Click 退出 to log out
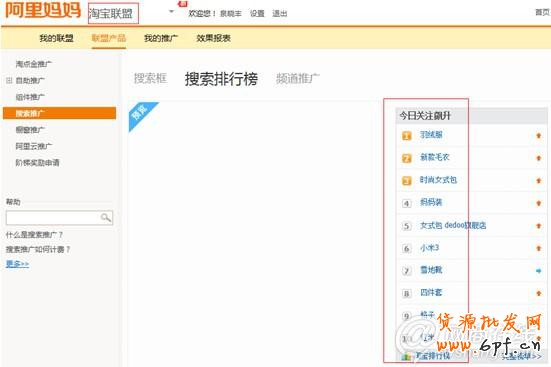 click(x=280, y=13)
